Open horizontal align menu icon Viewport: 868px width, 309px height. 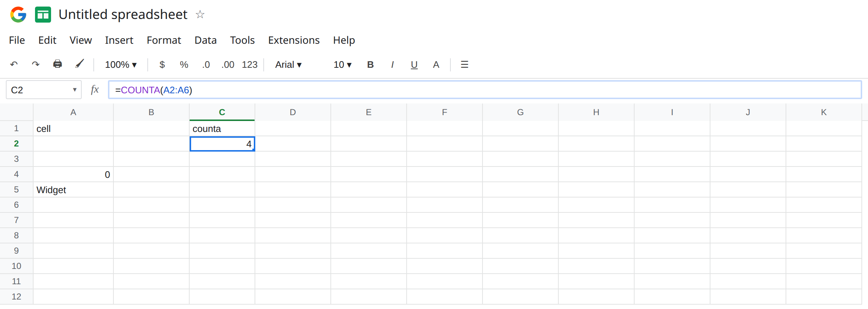[x=464, y=64]
